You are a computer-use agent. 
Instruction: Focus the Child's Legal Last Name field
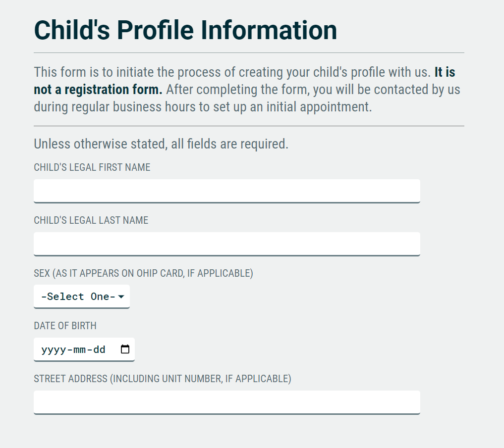227,244
